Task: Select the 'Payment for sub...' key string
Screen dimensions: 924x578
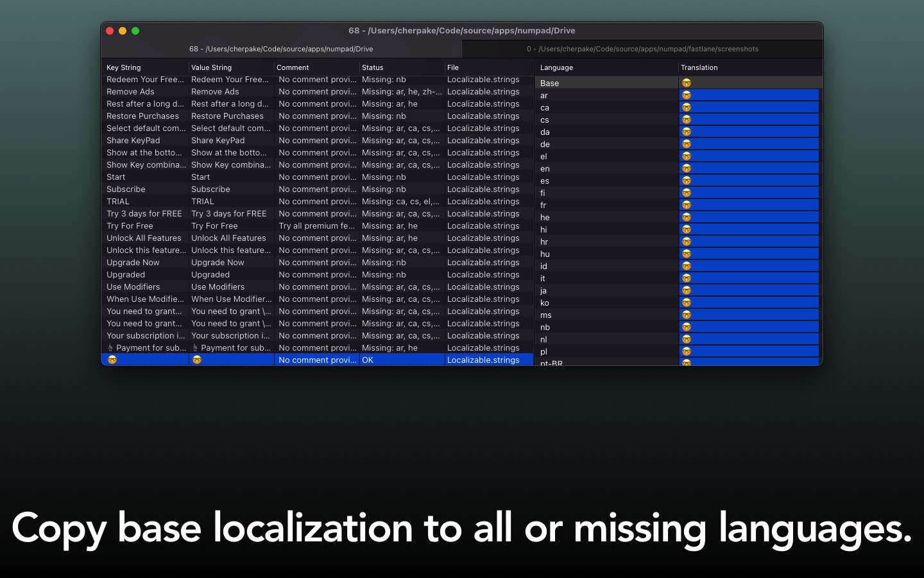Action: point(146,348)
